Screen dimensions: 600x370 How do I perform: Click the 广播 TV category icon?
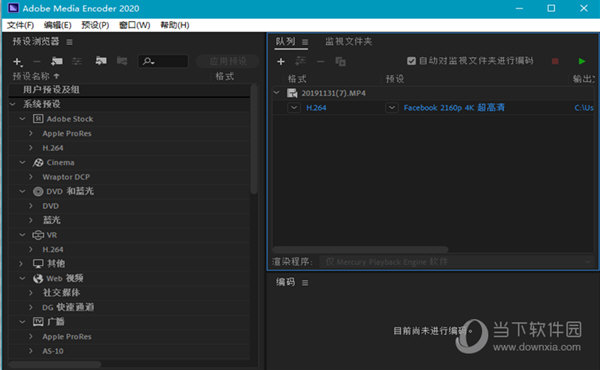(x=38, y=322)
